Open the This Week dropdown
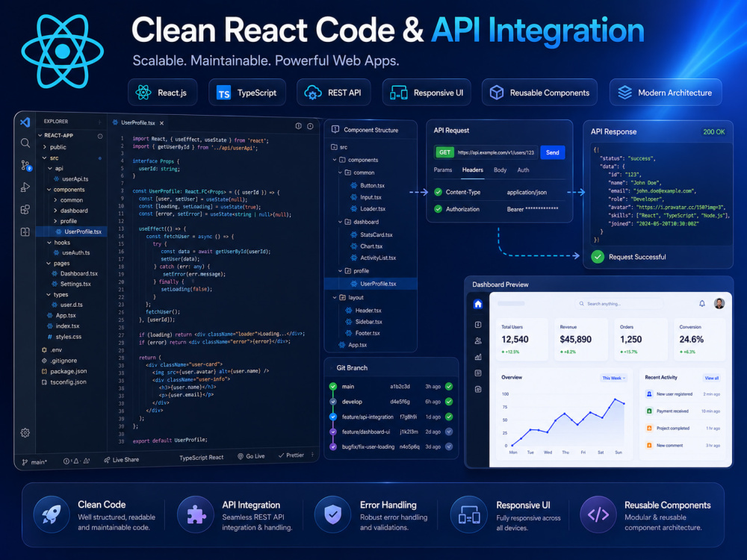This screenshot has width=747, height=560. pos(613,378)
